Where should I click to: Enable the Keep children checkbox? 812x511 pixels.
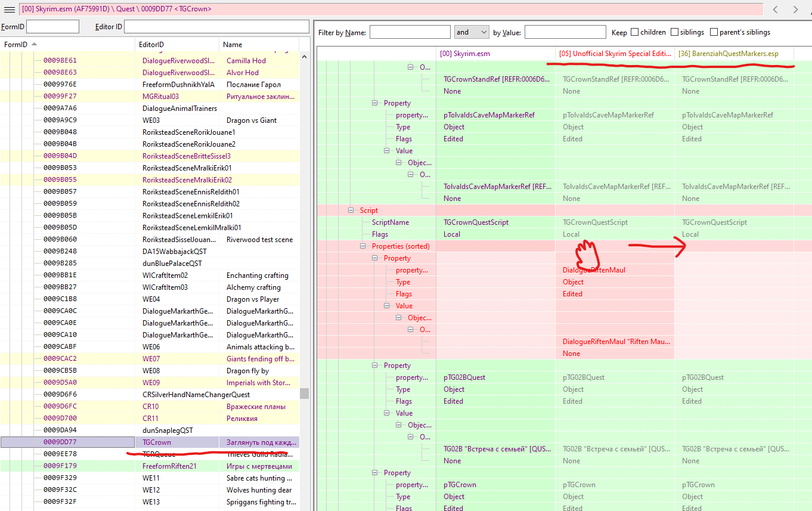(634, 32)
